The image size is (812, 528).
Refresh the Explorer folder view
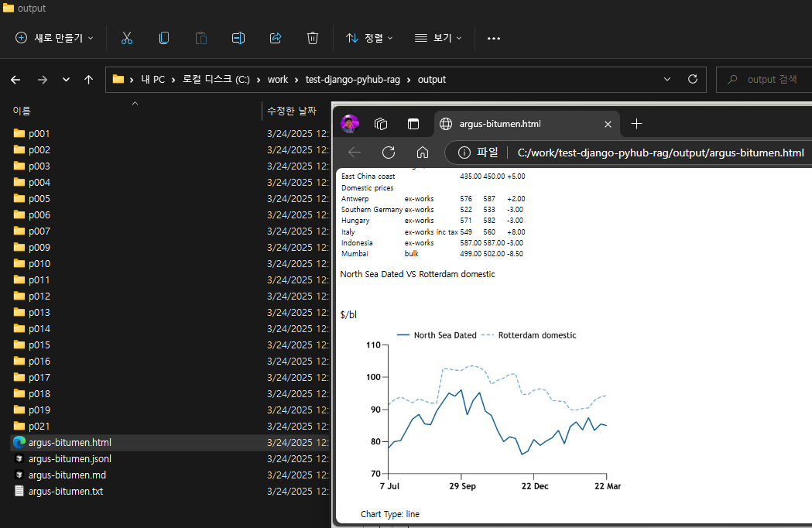pyautogui.click(x=693, y=79)
